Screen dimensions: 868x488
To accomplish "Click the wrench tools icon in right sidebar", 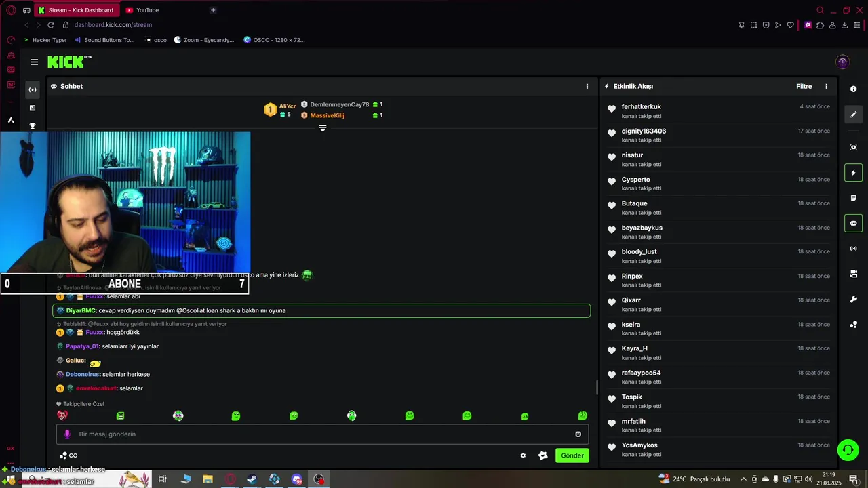I will tap(853, 299).
